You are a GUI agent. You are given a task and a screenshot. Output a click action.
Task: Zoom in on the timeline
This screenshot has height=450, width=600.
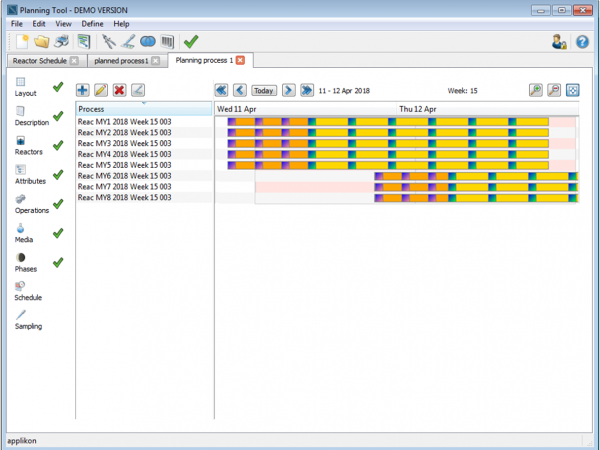click(536, 90)
